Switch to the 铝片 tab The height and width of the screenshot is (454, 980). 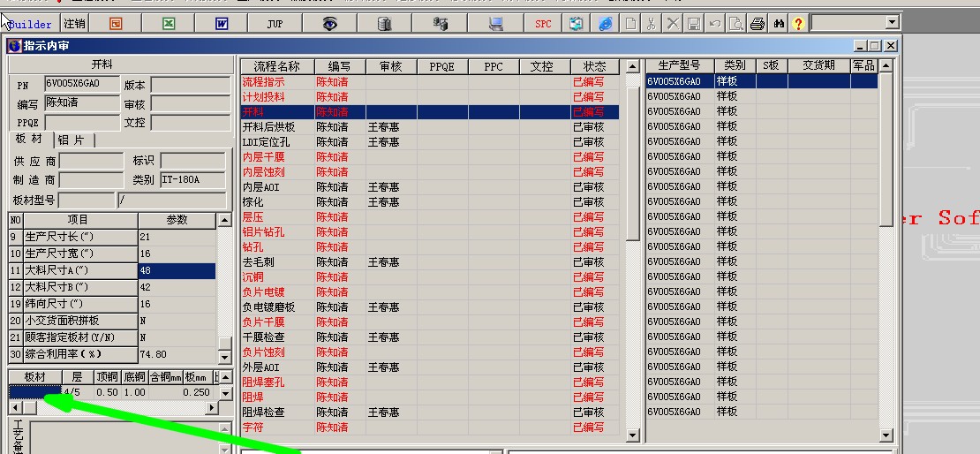pyautogui.click(x=74, y=140)
